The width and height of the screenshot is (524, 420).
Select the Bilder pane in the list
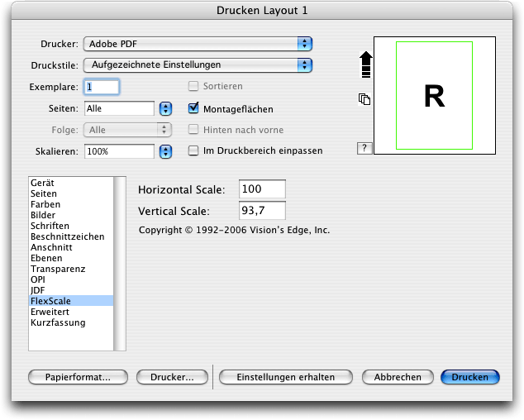71,215
